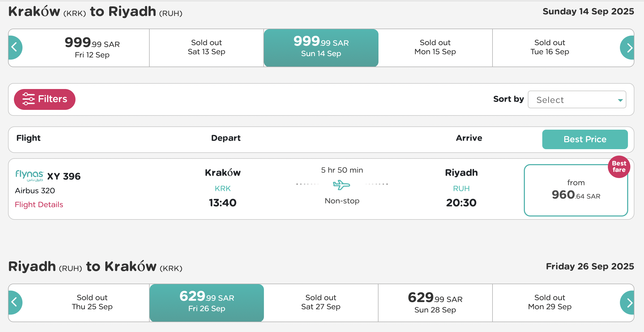Select Sun 14 Sep outbound date tab
This screenshot has width=644, height=332.
pos(321,48)
